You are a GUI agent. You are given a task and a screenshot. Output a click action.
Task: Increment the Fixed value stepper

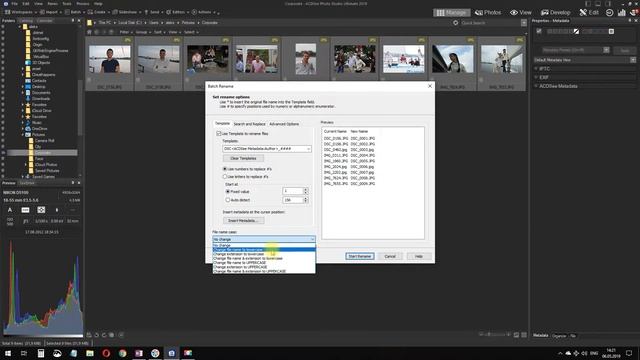[x=306, y=190]
